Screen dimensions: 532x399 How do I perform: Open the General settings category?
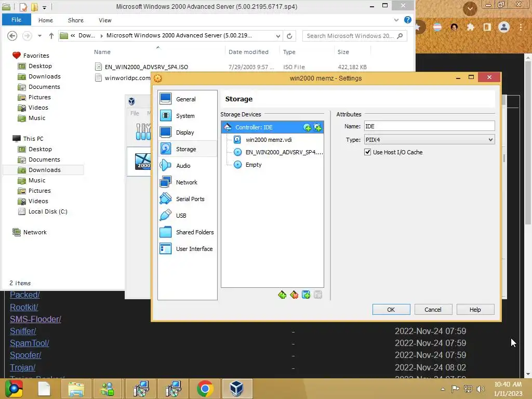pos(187,99)
